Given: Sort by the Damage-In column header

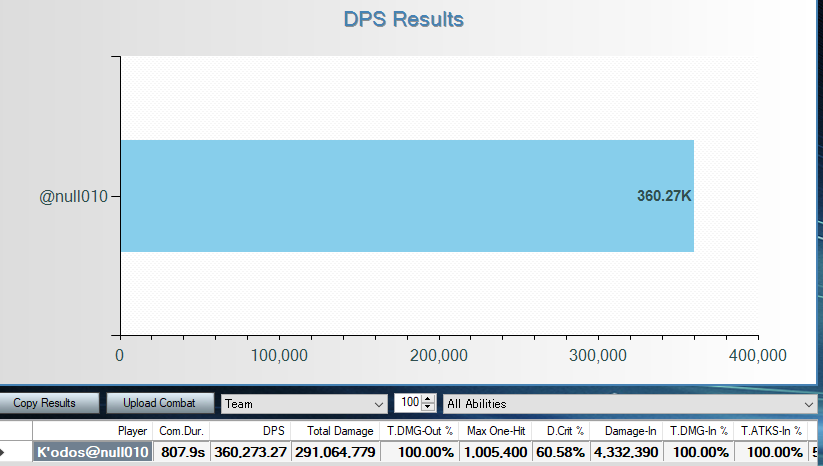Looking at the screenshot, I should [626, 431].
